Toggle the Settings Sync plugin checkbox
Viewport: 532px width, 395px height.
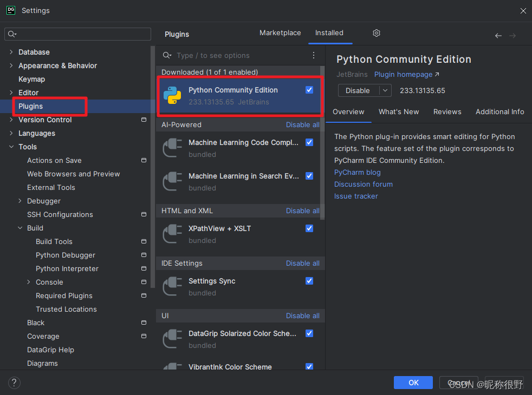(x=309, y=281)
